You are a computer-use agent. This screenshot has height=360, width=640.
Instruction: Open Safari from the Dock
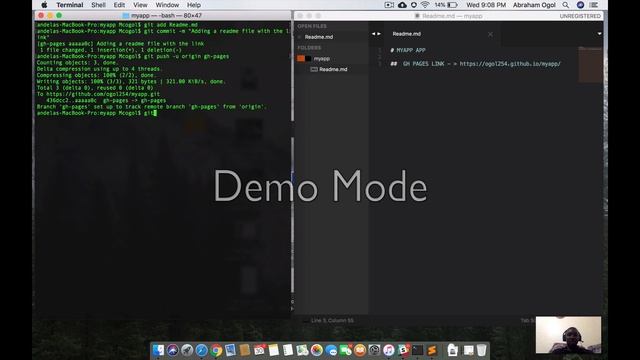(x=202, y=350)
